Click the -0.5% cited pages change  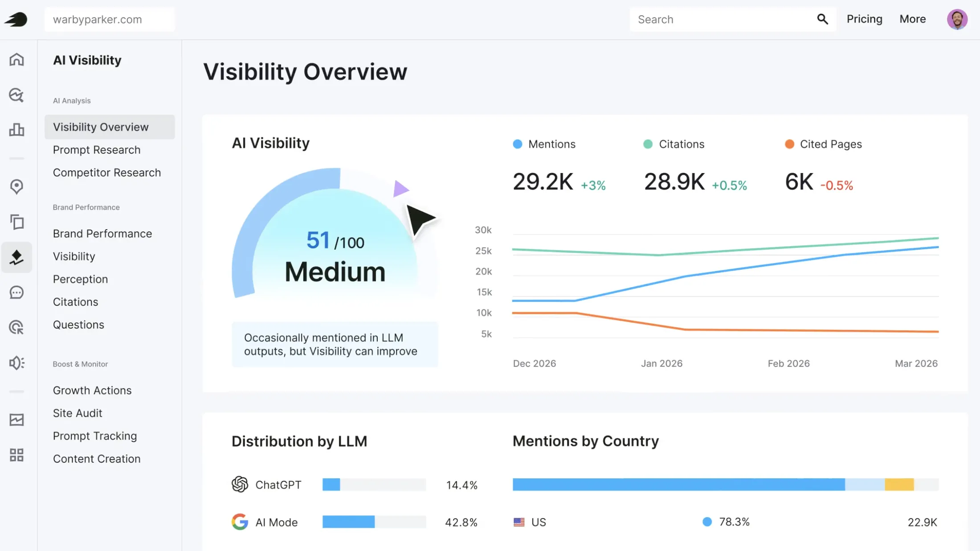click(x=837, y=185)
